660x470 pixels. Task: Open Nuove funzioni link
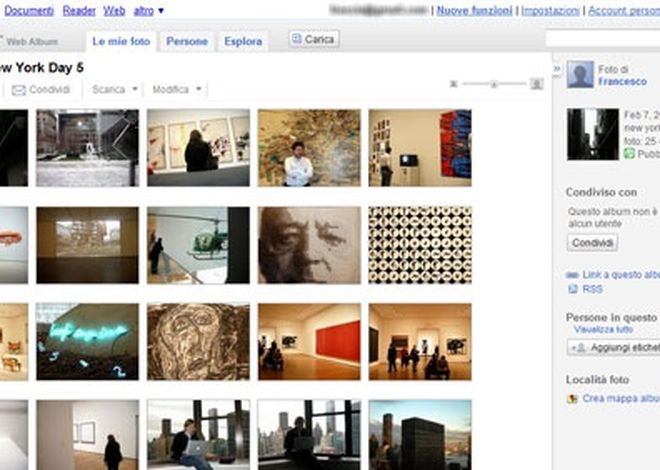click(474, 11)
